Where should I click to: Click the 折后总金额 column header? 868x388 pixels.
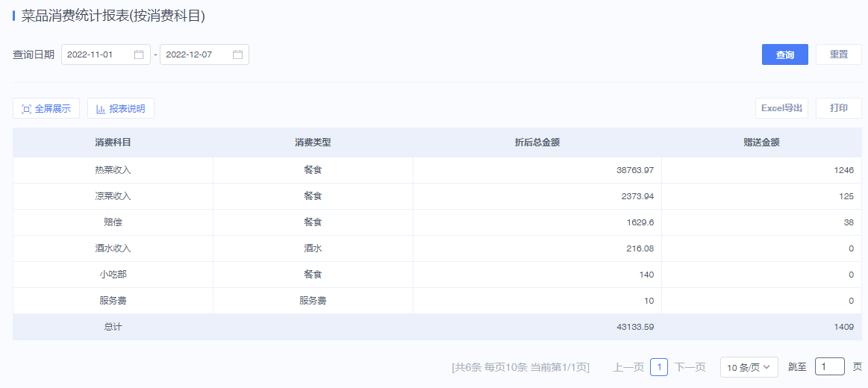click(537, 143)
